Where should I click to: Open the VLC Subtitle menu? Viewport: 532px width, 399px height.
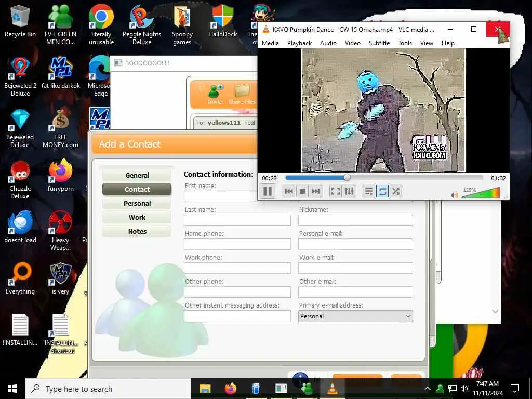tap(379, 43)
